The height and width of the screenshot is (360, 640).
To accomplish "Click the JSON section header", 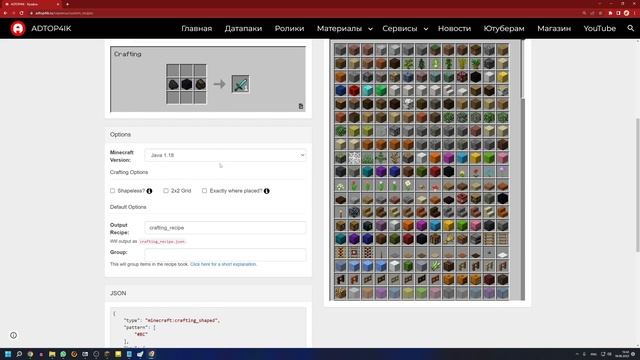I will pyautogui.click(x=118, y=293).
